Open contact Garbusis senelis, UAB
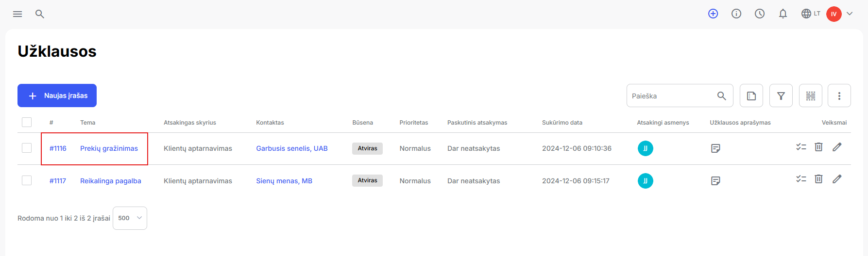Viewport: 868px width, 256px height. (292, 148)
